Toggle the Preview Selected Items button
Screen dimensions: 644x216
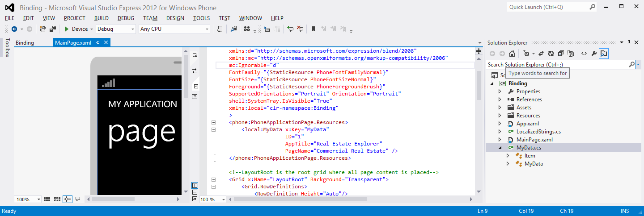point(604,54)
